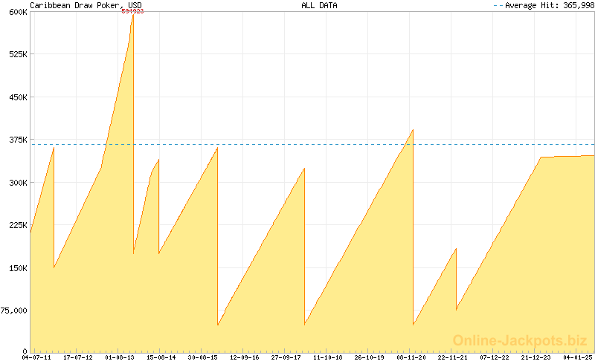Click the 600K y-axis label
The width and height of the screenshot is (595, 364).
point(18,12)
